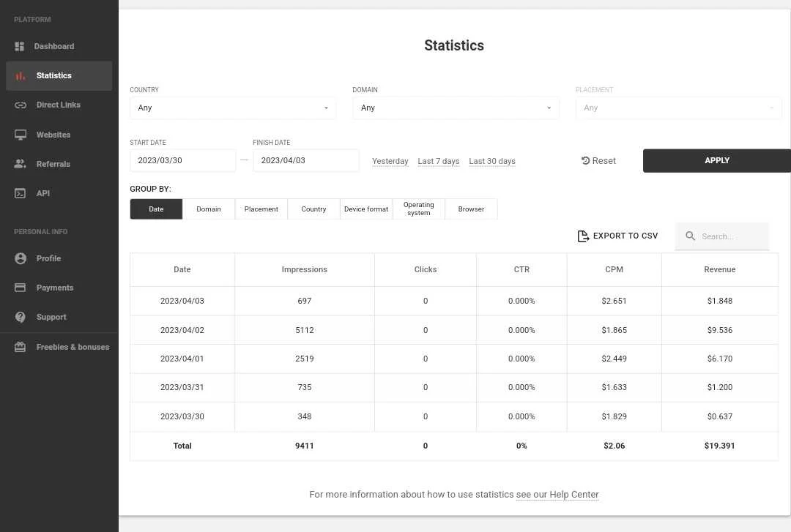Click the Search input field
This screenshot has height=532, width=791.
click(x=722, y=236)
